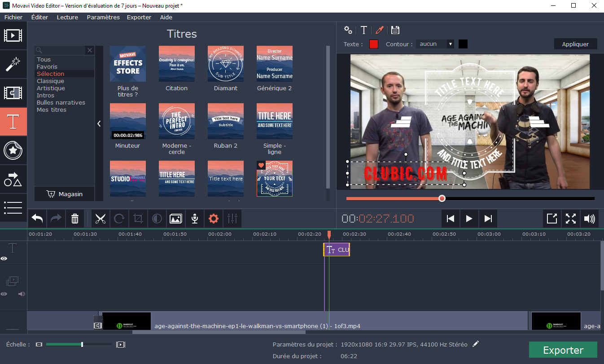The image size is (604, 364).
Task: Open the Callouts shapes tab
Action: (13, 179)
